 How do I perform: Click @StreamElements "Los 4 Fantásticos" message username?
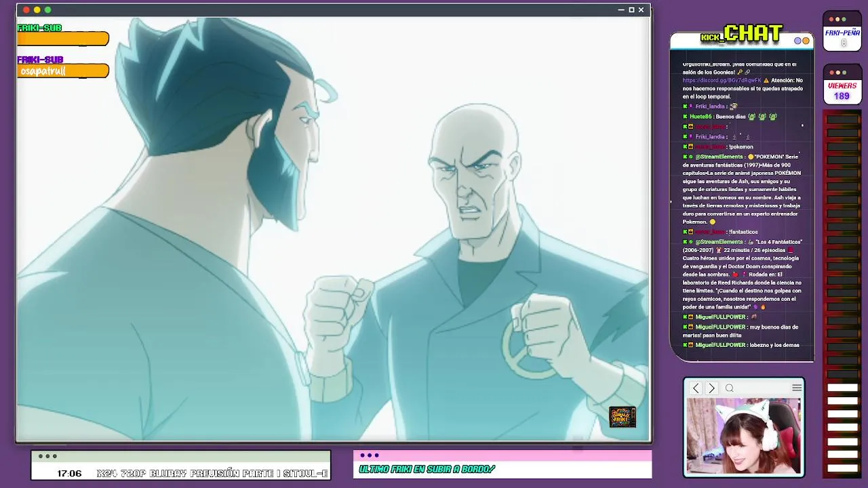(x=719, y=242)
